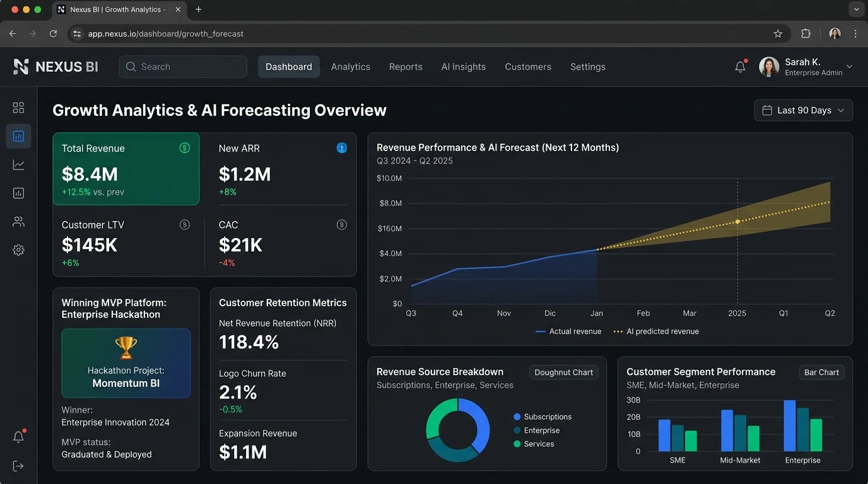Click Sarah K.'s profile photo in the app header
This screenshot has height=484, width=868.
769,67
